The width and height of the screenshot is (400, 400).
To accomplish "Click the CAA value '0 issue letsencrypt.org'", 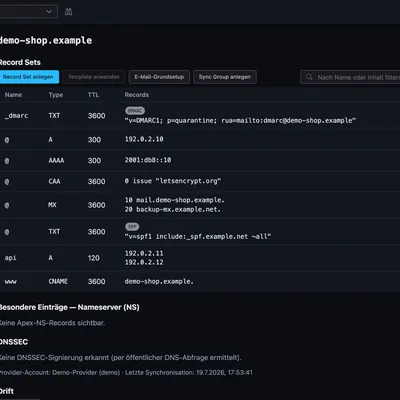I will click(173, 181).
